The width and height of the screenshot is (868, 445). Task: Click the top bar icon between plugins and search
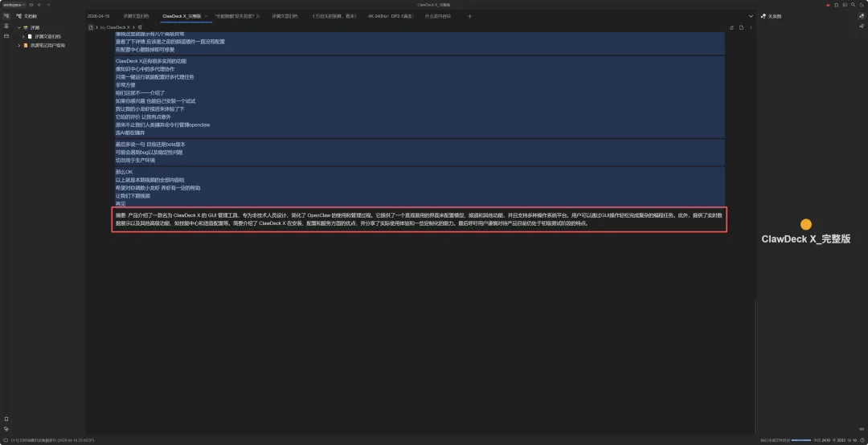[845, 5]
